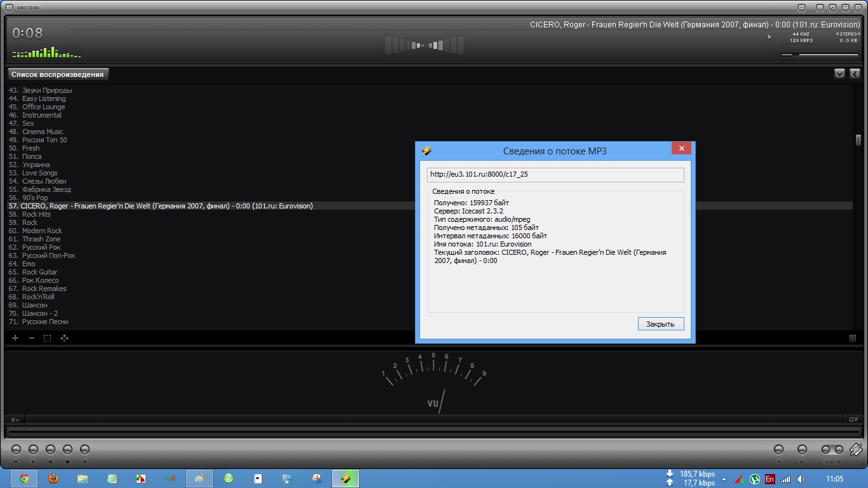The image size is (868, 488).
Task: Collapse the playlist panel with left arrow
Action: tap(855, 74)
